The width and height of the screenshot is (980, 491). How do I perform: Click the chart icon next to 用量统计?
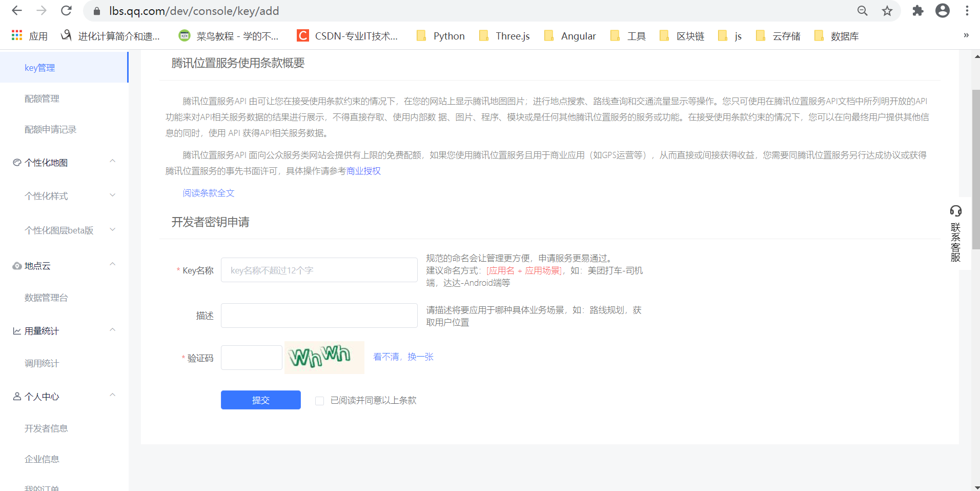(x=16, y=330)
